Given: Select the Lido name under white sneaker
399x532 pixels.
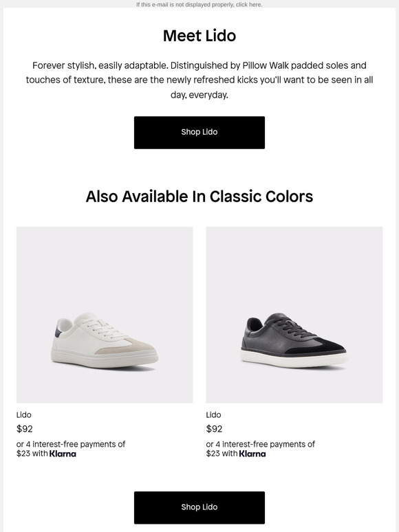Looking at the screenshot, I should [x=24, y=415].
